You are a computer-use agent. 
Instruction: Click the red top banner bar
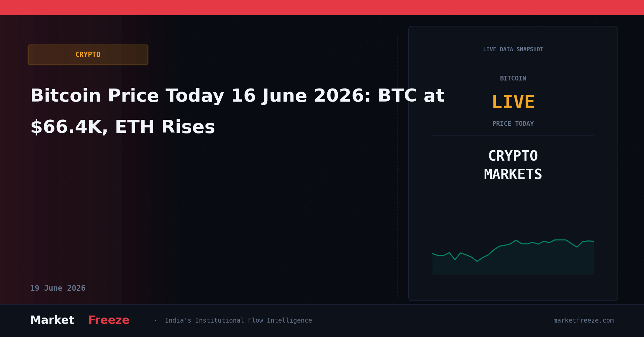coord(322,7)
